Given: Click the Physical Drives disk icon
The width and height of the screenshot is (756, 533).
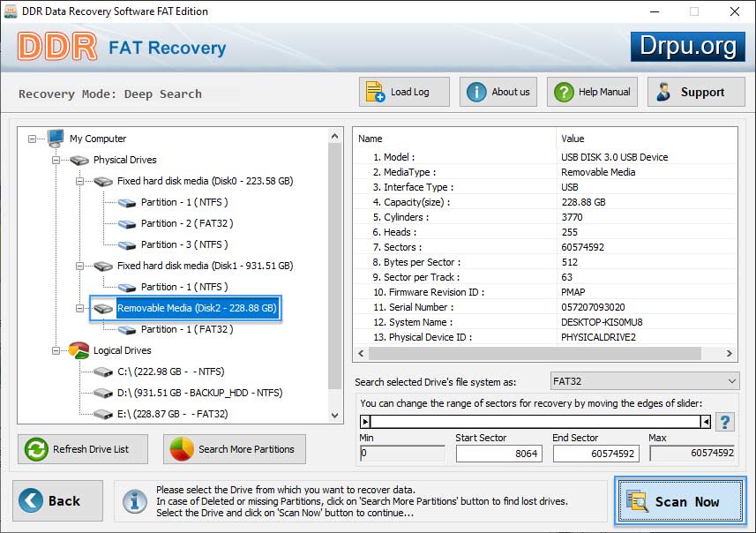Looking at the screenshot, I should click(79, 160).
